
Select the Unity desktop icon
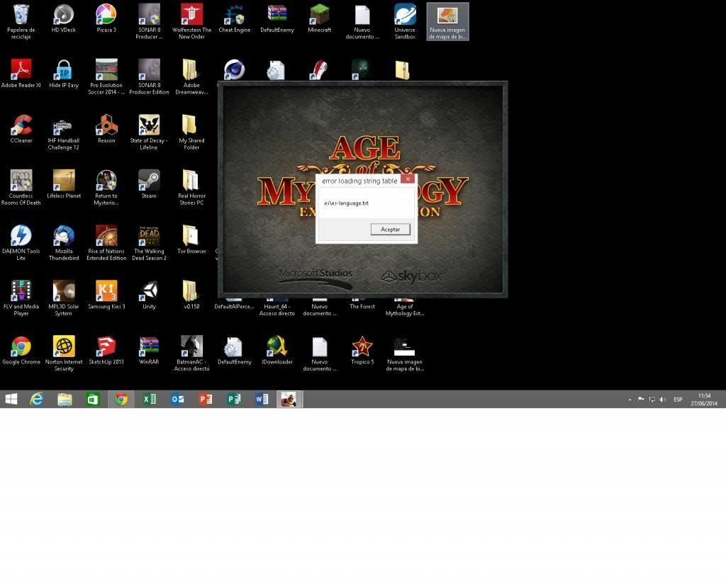[x=149, y=295]
